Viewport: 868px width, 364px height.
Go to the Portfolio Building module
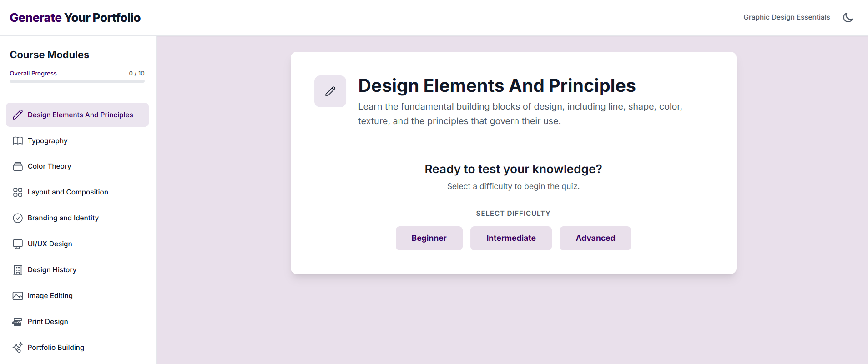(56, 348)
